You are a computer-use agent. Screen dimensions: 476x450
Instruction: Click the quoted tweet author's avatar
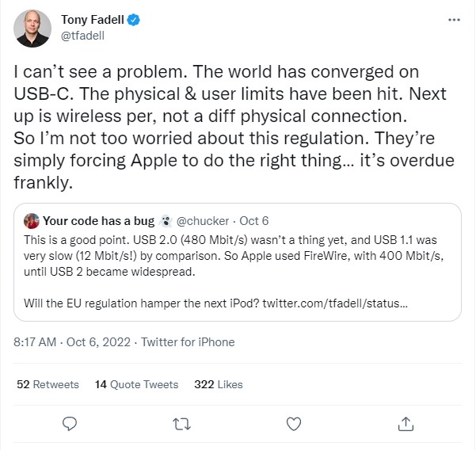point(32,220)
